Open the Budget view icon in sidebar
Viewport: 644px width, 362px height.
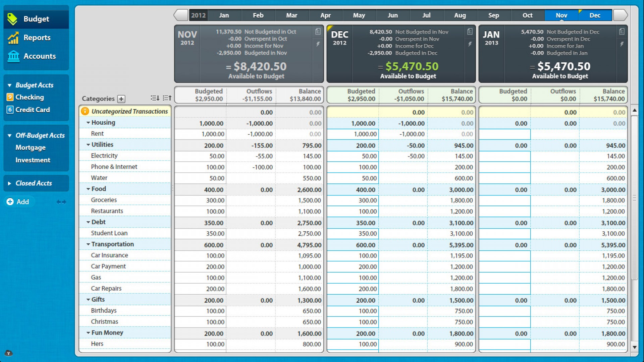[x=13, y=19]
